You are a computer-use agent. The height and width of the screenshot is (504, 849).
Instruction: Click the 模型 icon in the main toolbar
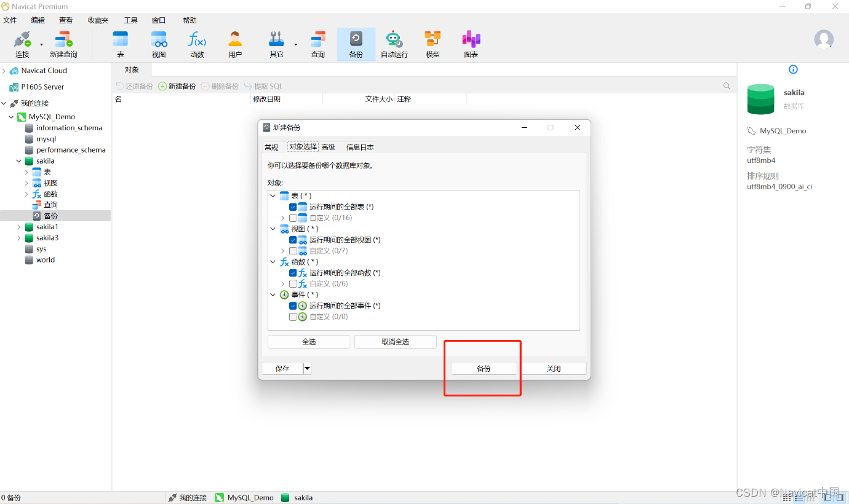pos(432,39)
